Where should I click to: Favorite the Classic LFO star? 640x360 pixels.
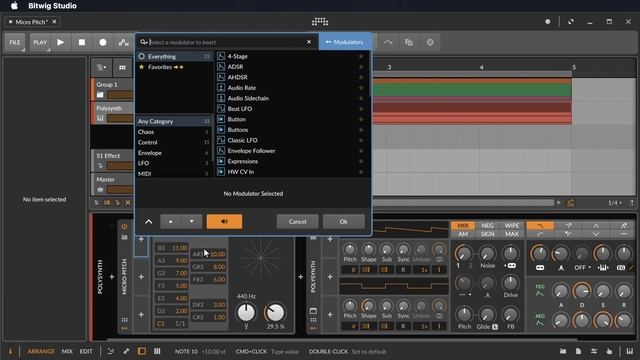[361, 140]
